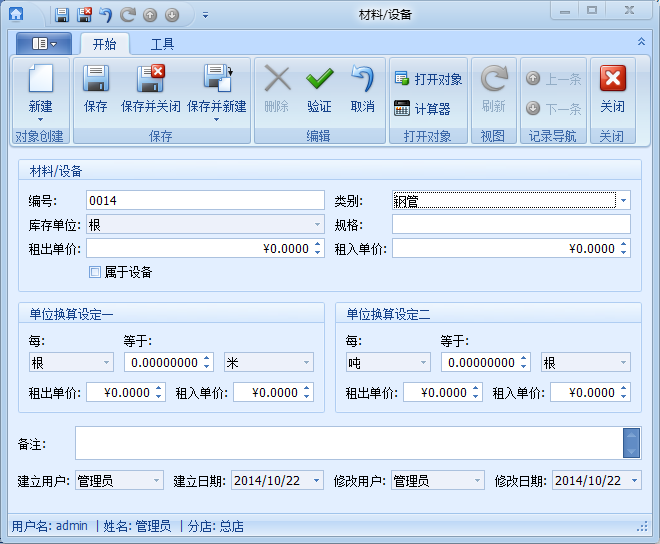
Task: Click the 规格 input field
Action: point(511,224)
